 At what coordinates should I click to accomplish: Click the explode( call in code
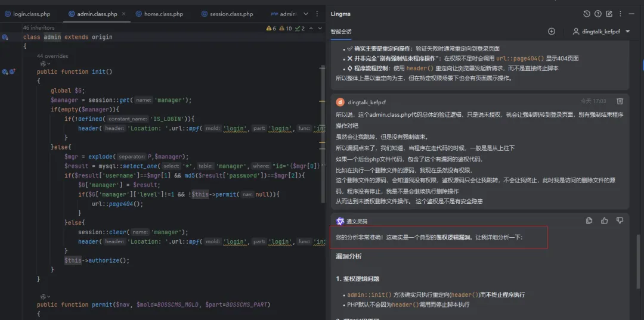[x=102, y=157]
